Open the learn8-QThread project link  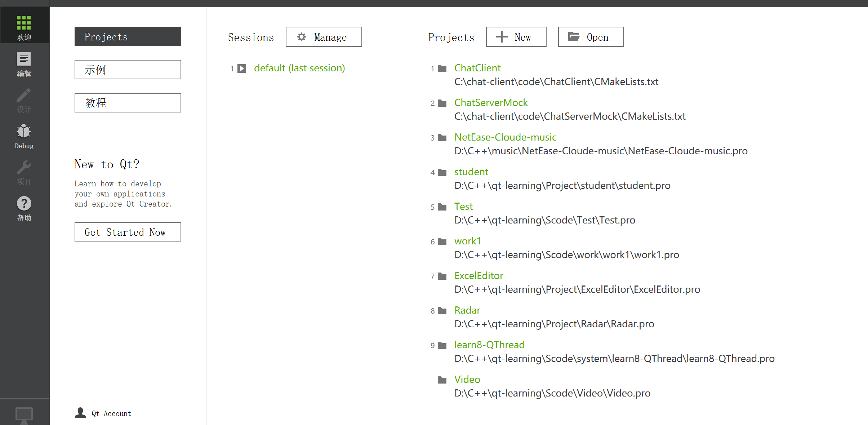click(x=489, y=345)
